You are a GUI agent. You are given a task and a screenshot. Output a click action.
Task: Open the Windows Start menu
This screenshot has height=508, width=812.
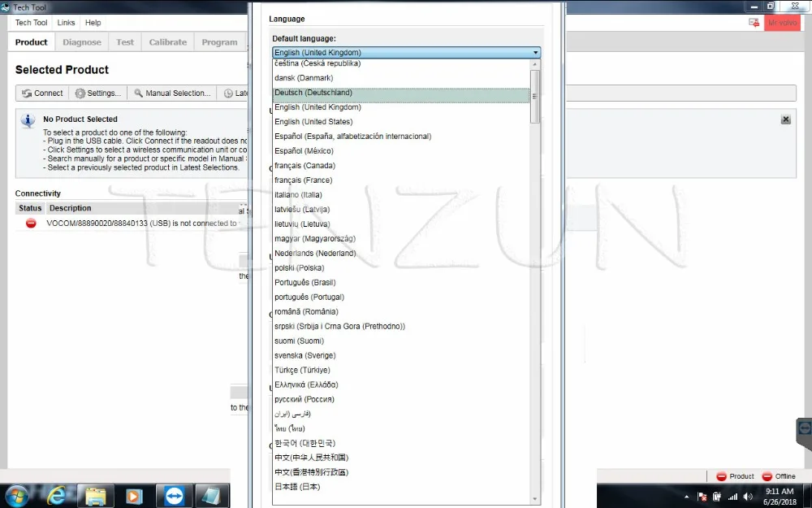click(16, 496)
